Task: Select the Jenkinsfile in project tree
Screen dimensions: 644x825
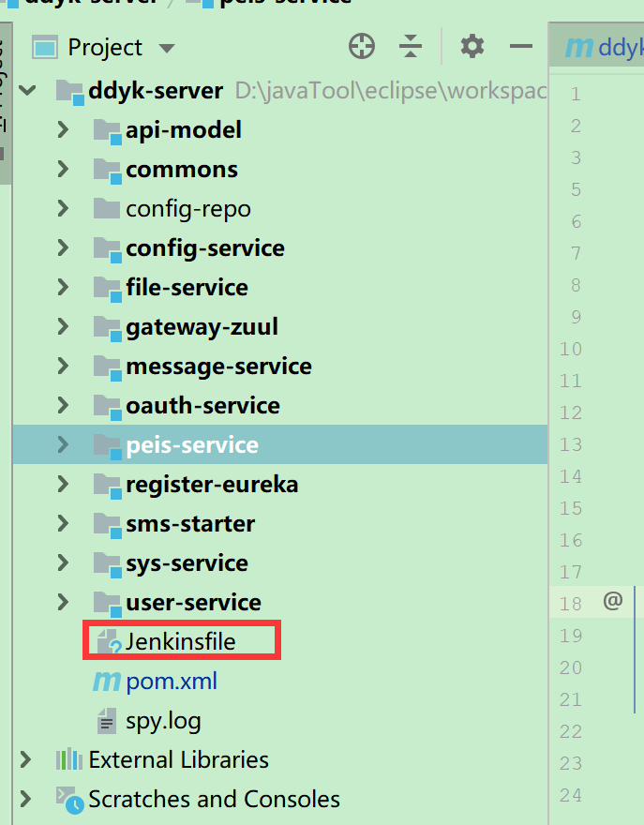Action: (x=180, y=642)
